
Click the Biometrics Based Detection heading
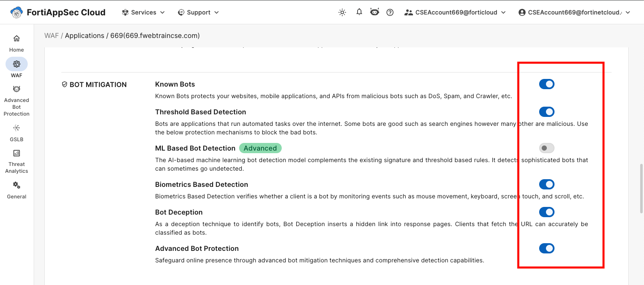tap(202, 184)
